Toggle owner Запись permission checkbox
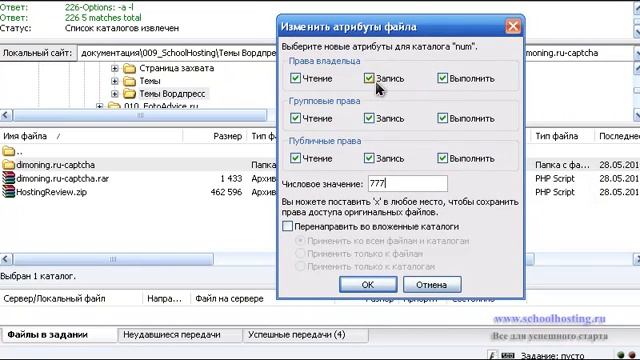 [369, 78]
